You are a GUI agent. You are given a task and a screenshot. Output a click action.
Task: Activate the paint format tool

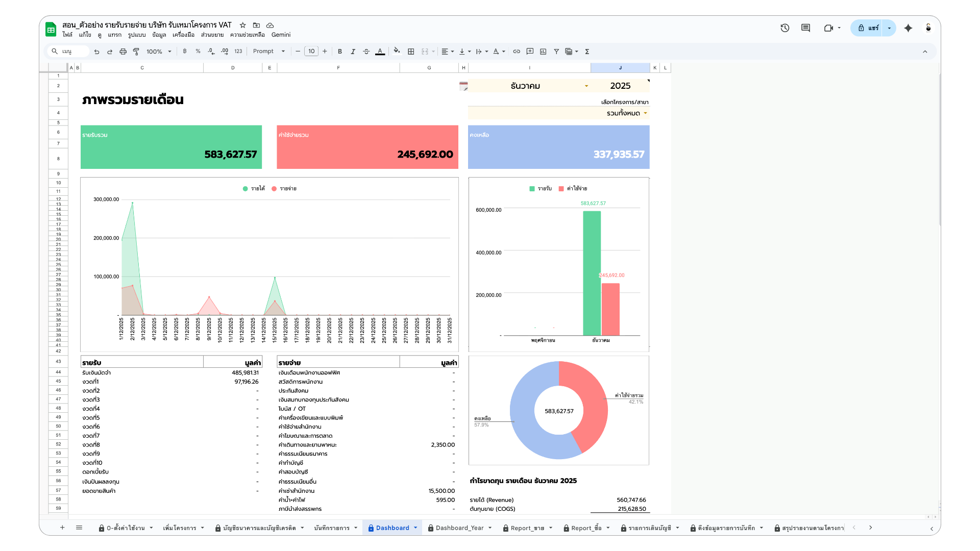coord(136,52)
